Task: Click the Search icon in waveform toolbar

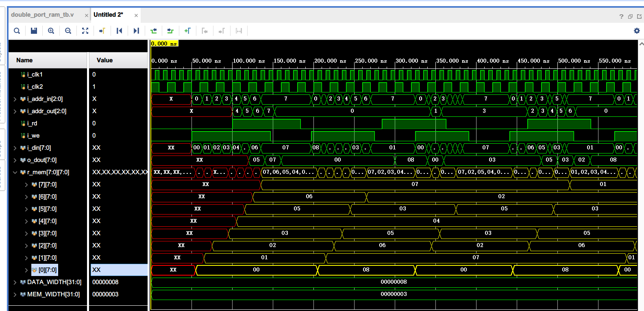Action: click(x=17, y=31)
